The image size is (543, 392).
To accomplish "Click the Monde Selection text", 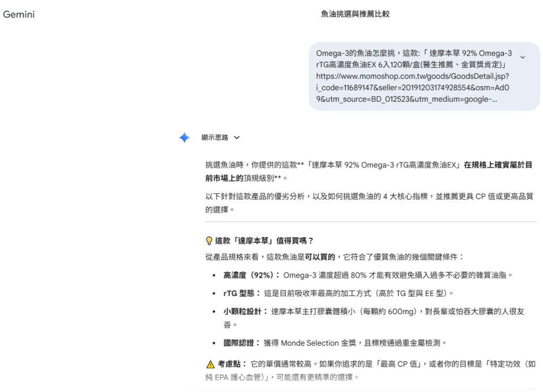I will click(x=310, y=343).
